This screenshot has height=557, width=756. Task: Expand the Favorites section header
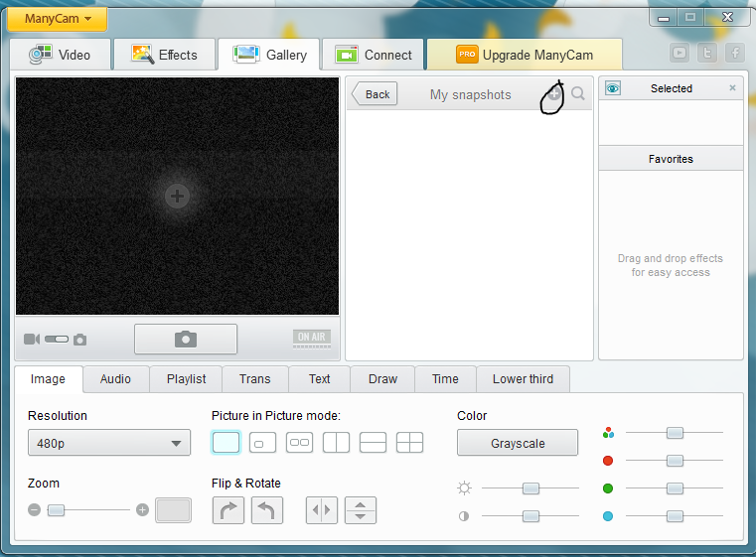pos(671,159)
